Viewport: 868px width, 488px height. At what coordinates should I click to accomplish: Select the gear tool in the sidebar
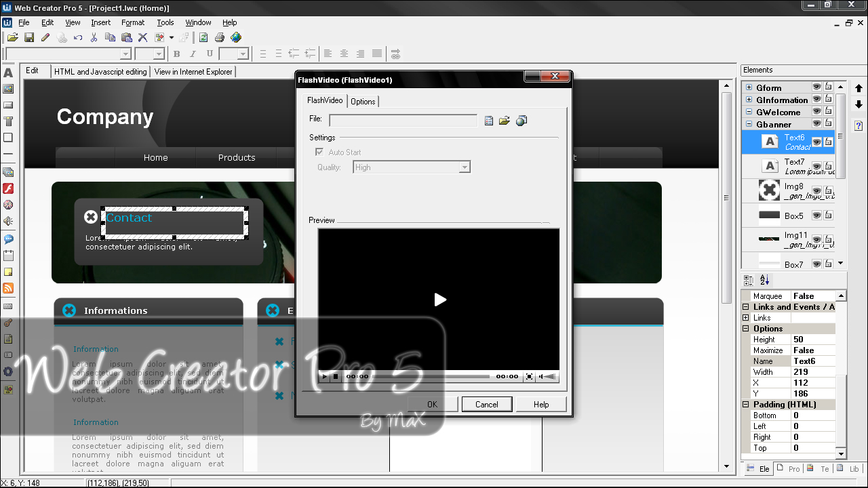tap(8, 371)
